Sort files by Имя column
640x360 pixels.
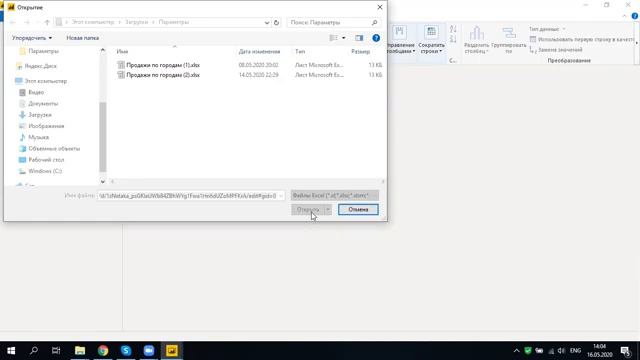(x=122, y=51)
